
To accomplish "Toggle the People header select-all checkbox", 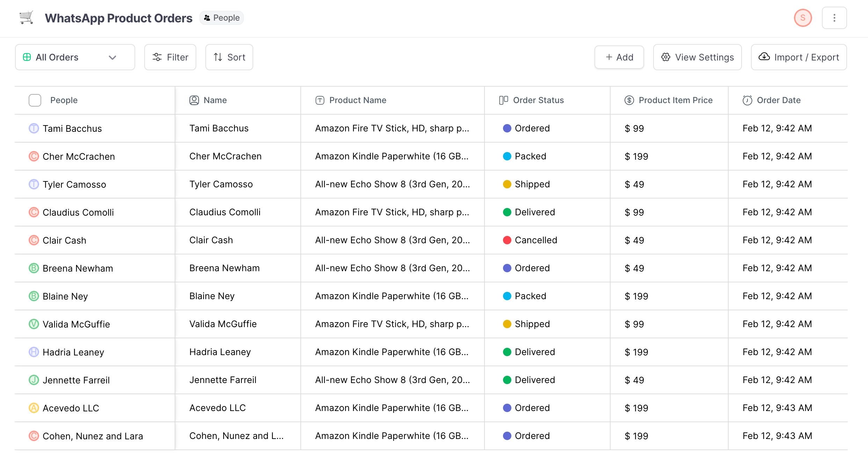I will (x=35, y=100).
